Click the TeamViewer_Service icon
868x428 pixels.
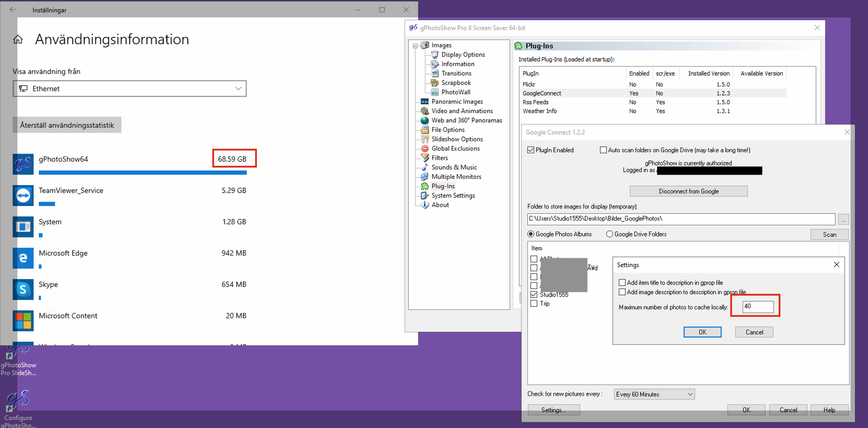pyautogui.click(x=23, y=195)
